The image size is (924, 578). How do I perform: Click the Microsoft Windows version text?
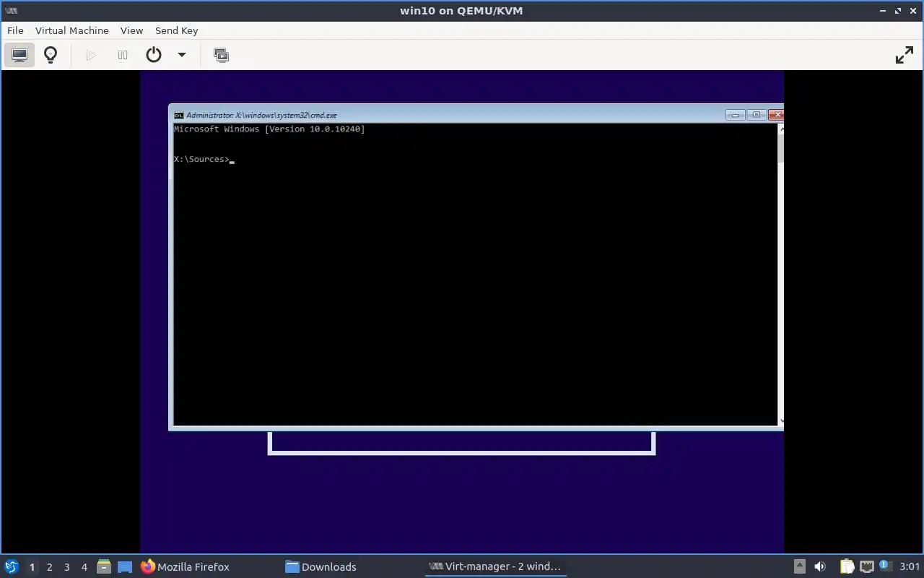click(x=269, y=129)
